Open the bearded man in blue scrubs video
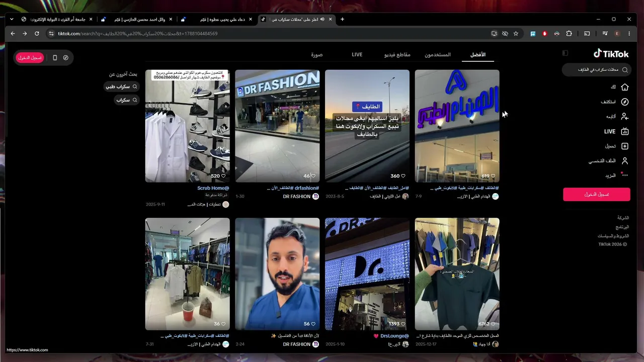 (277, 274)
